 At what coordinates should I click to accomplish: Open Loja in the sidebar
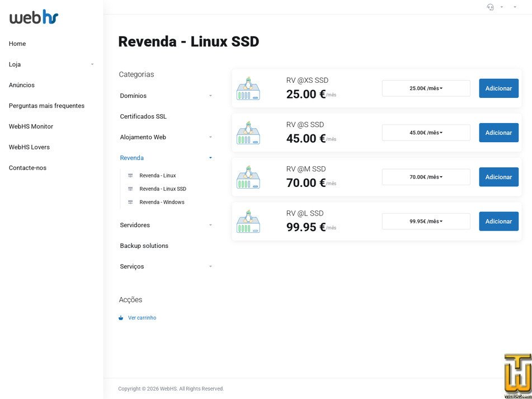[15, 64]
